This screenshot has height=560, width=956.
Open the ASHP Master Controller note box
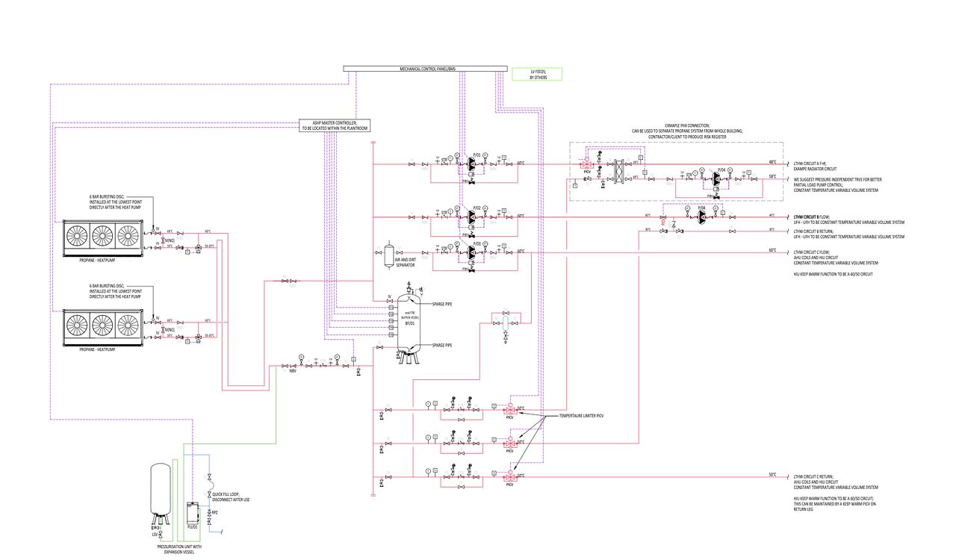pyautogui.click(x=336, y=125)
